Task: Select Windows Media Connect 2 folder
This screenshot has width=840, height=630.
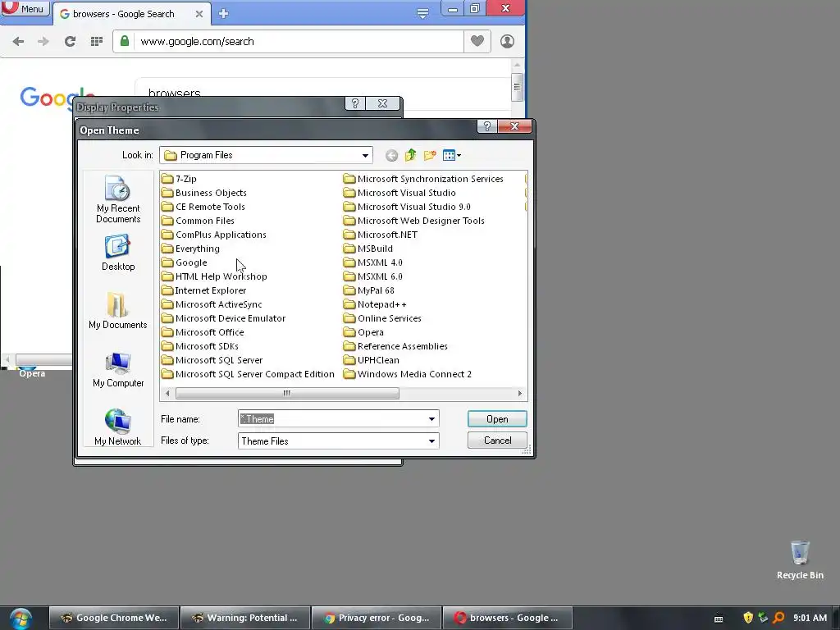Action: click(408, 374)
